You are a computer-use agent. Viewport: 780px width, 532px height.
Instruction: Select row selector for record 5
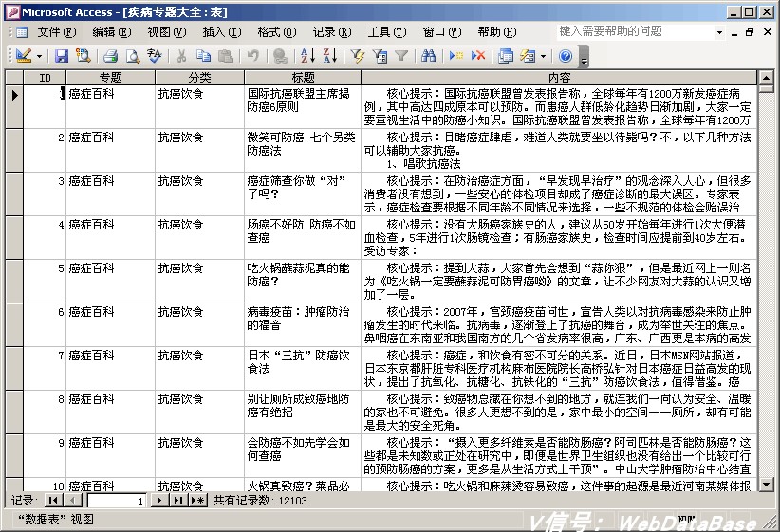point(14,281)
